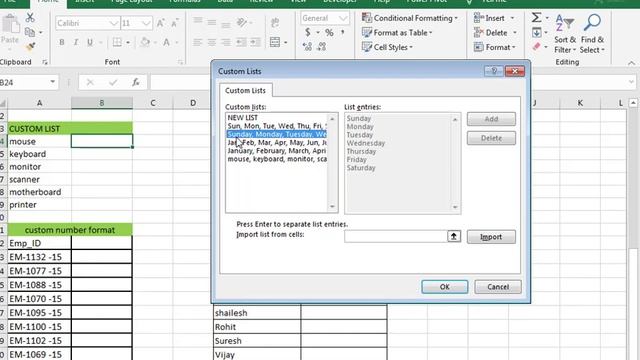Click the Format Painter brush icon
This screenshot has width=640, height=360.
(x=30, y=46)
